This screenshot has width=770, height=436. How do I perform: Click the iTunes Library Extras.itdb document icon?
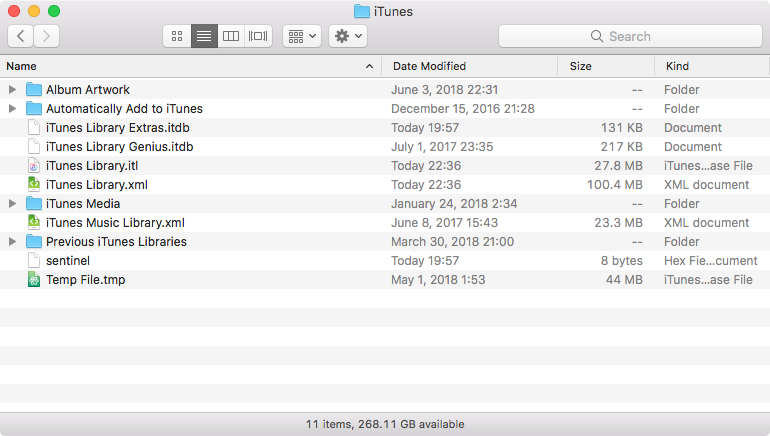click(x=33, y=127)
